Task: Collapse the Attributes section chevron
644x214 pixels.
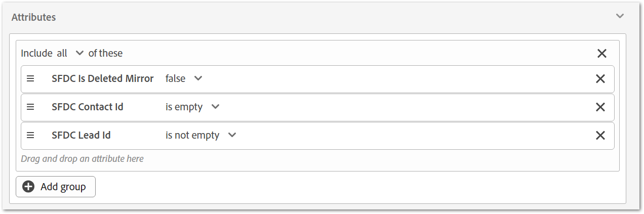Action: (620, 16)
